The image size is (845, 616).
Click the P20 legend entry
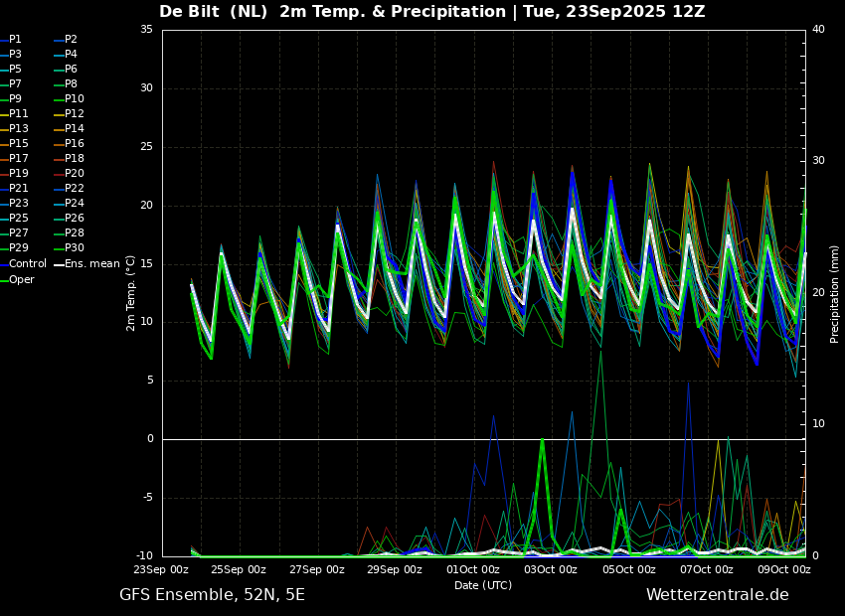coord(74,174)
